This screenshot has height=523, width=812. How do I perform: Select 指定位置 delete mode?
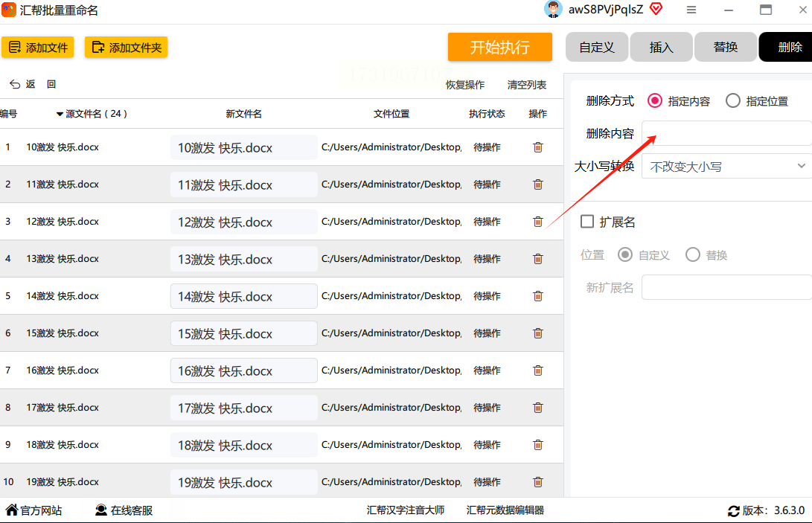click(x=733, y=101)
